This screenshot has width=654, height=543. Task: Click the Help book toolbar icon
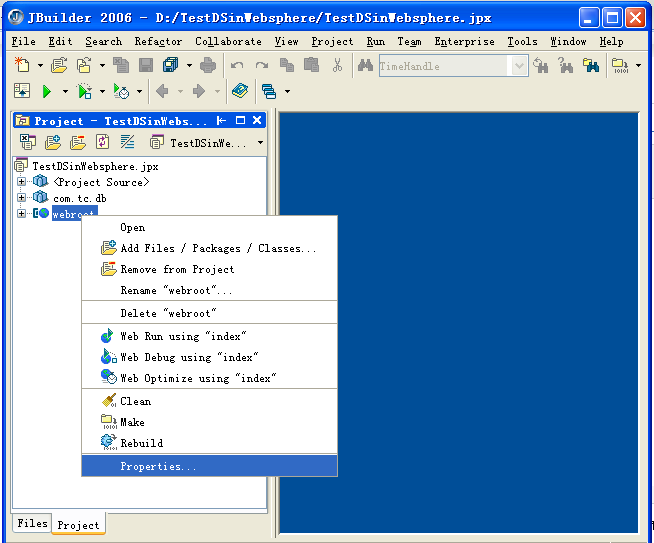pyautogui.click(x=240, y=91)
